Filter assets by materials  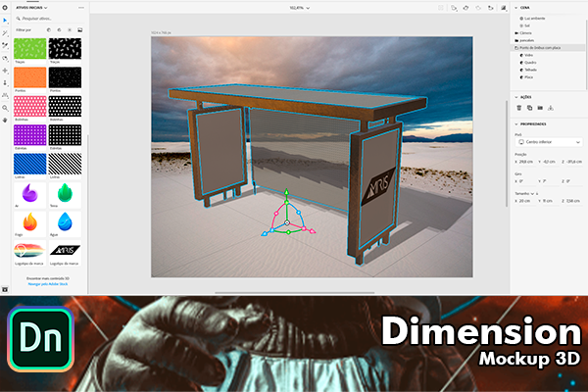[59, 30]
